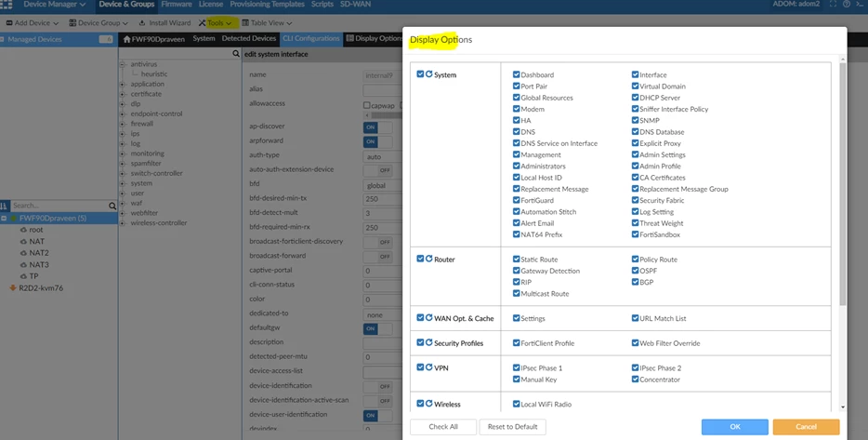Click the refresh icon next to VPN
This screenshot has width=868, height=440.
[428, 367]
